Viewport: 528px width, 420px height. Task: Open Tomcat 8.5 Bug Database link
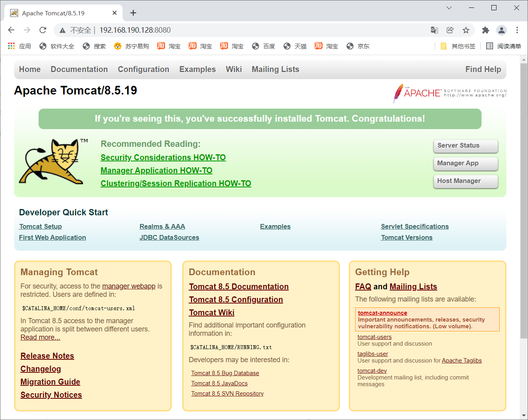[225, 373]
